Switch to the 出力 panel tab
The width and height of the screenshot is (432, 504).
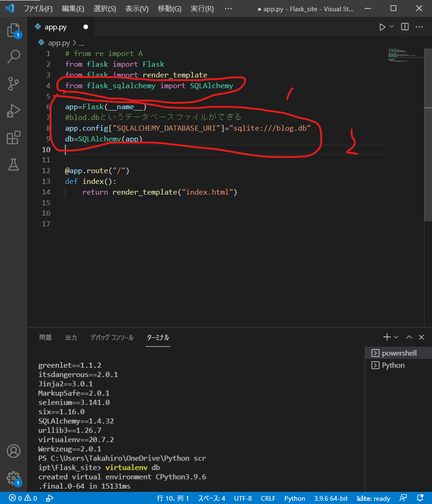point(71,337)
